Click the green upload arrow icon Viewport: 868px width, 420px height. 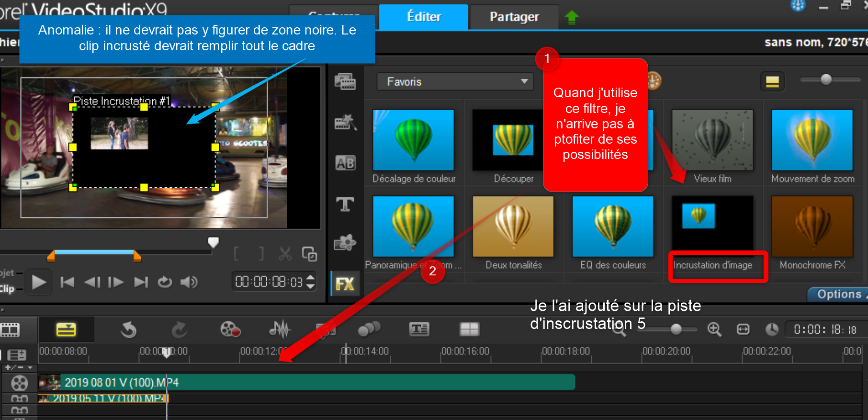[572, 18]
